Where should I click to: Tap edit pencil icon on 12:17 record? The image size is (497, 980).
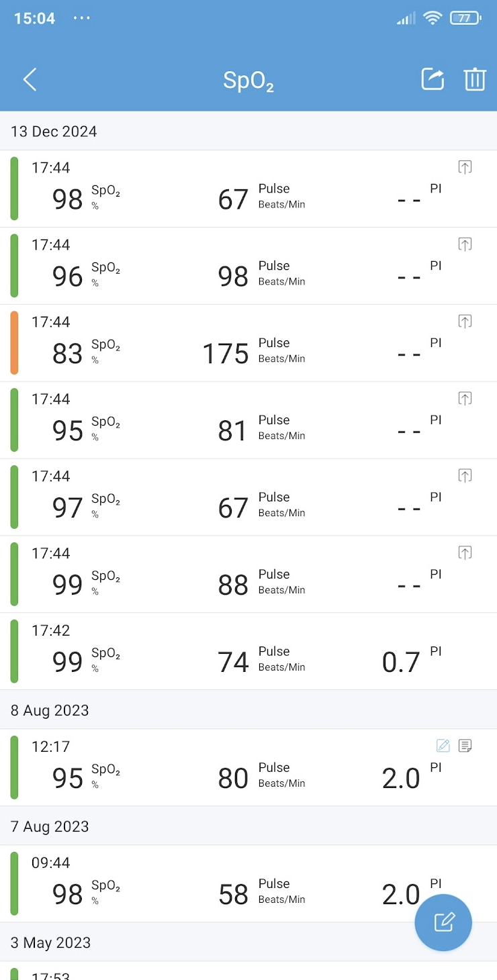point(443,745)
